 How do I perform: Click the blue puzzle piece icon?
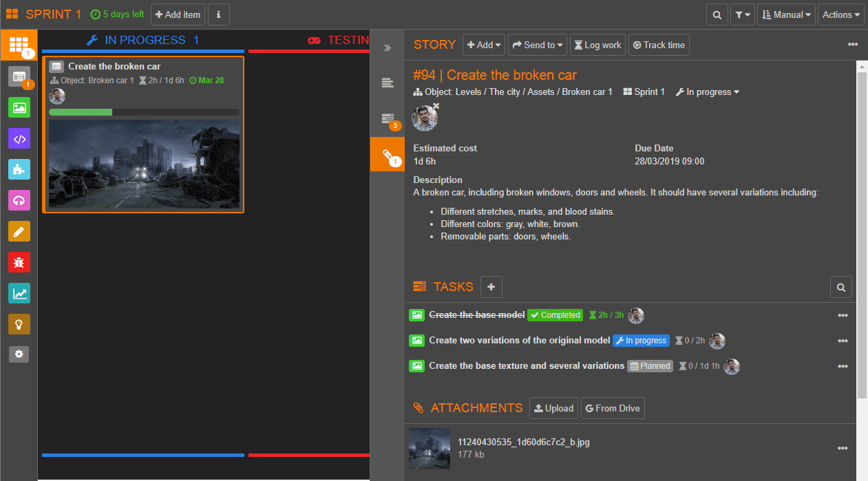19,169
